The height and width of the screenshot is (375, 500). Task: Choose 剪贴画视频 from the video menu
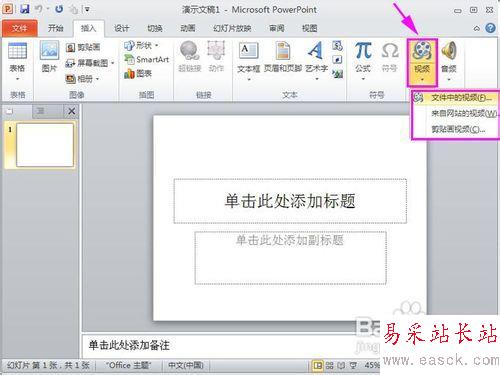point(455,129)
